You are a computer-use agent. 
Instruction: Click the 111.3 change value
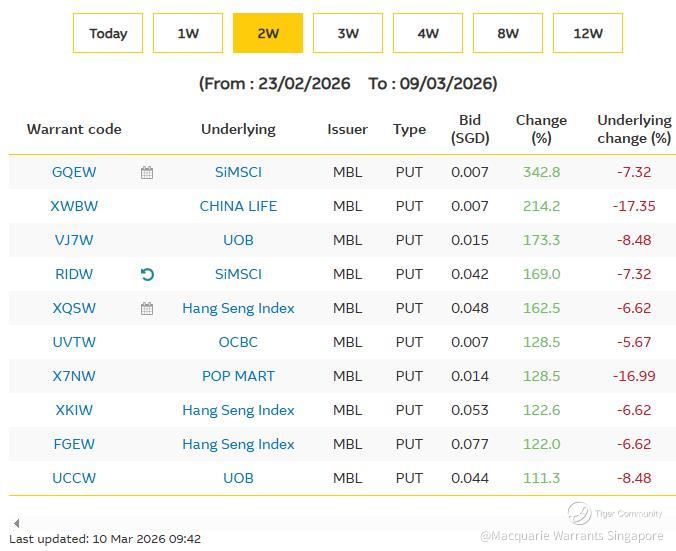pyautogui.click(x=541, y=478)
